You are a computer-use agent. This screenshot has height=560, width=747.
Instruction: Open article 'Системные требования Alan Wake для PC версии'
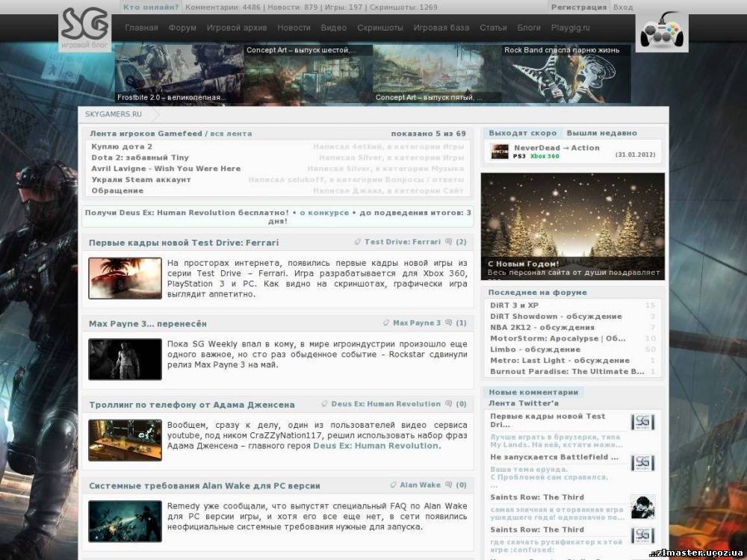pos(205,486)
